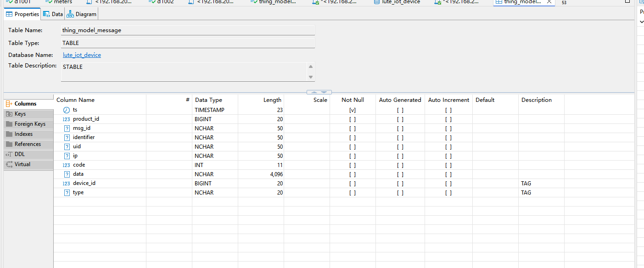Select the question-mark icon beside msg_id

click(x=67, y=128)
